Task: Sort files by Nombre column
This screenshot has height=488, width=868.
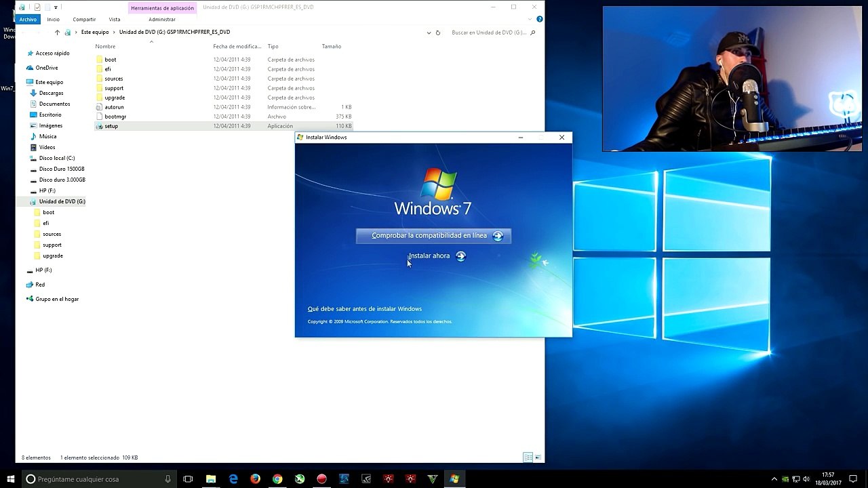Action: 106,47
